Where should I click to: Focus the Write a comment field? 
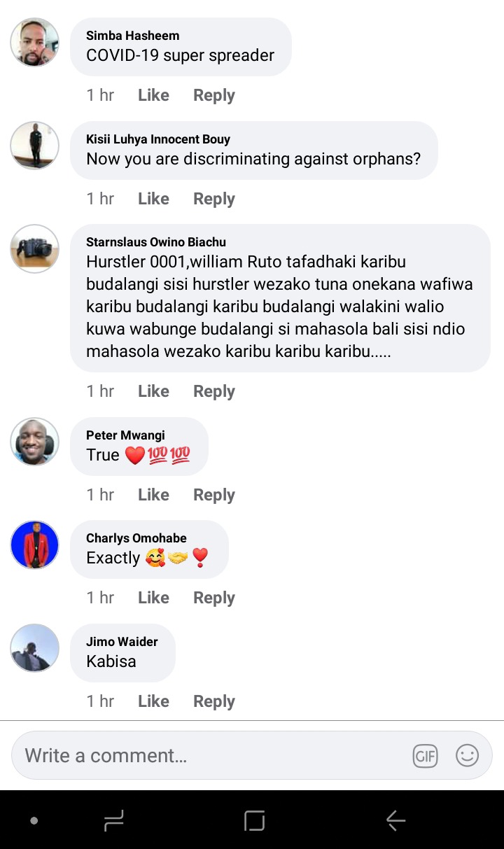tap(252, 755)
